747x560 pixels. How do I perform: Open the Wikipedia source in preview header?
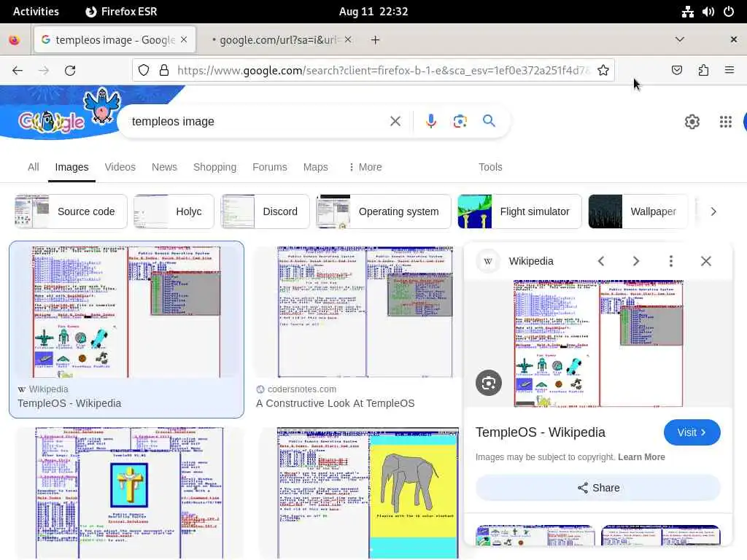coord(531,261)
